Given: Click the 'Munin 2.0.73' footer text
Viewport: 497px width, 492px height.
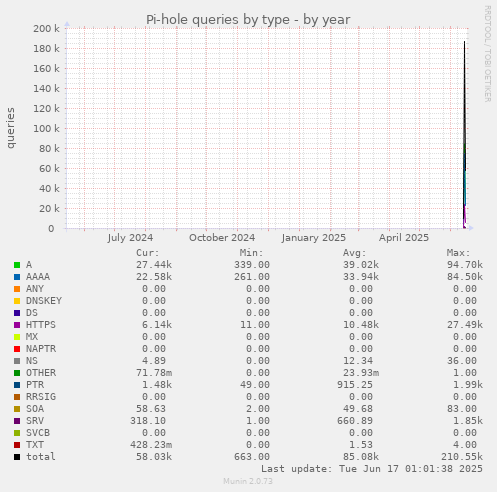Looking at the screenshot, I should click(248, 481).
